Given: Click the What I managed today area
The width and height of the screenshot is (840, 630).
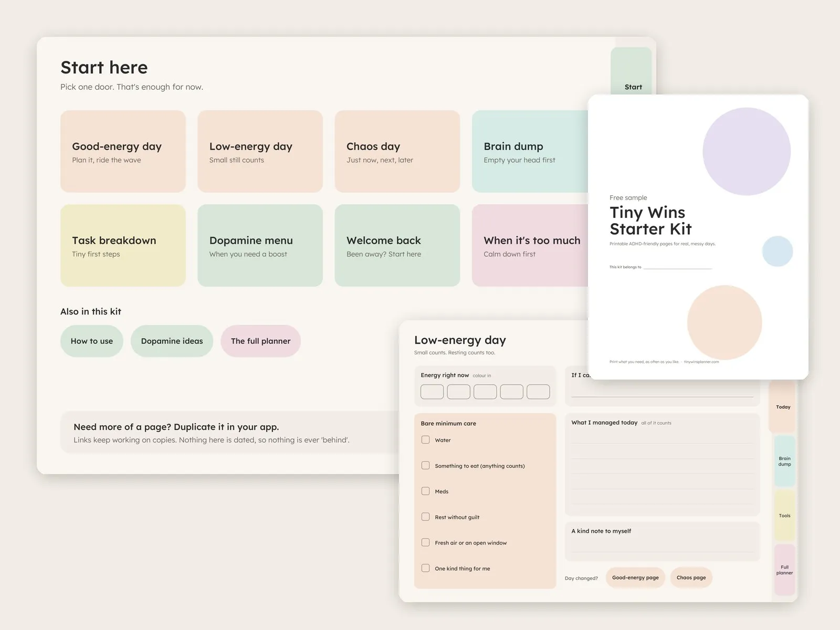Looking at the screenshot, I should (x=663, y=465).
